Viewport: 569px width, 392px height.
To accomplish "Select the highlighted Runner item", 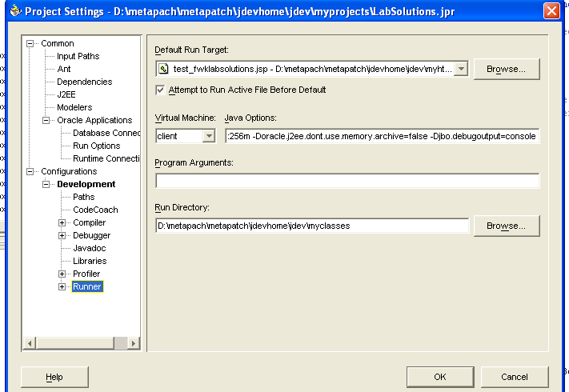I will 87,286.
